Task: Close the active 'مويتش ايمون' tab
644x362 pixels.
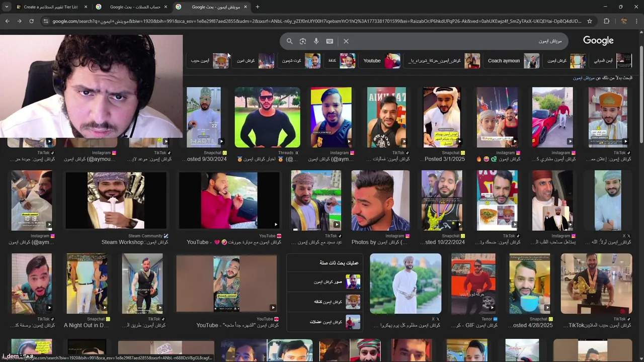Action: point(246,7)
